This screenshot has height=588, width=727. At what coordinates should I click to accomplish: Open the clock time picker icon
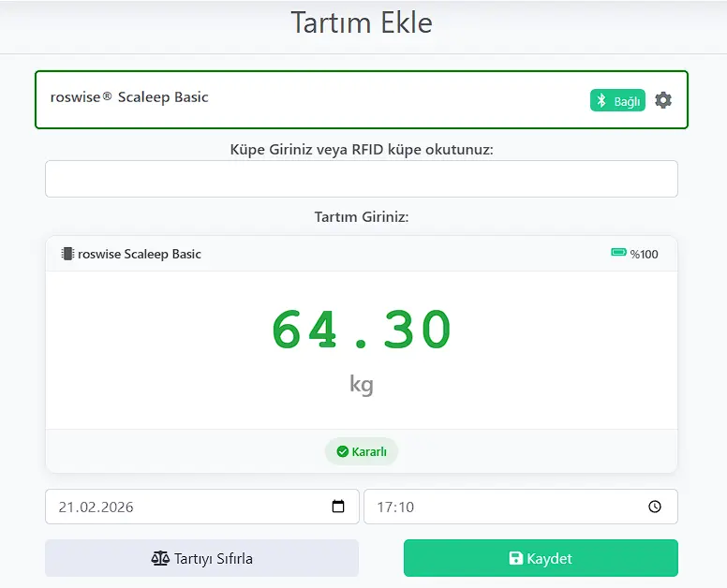click(655, 507)
